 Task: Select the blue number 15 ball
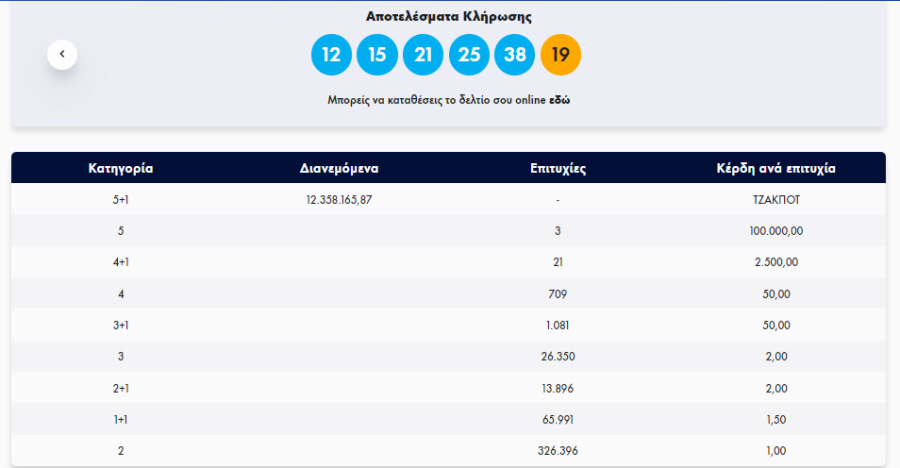(x=377, y=54)
